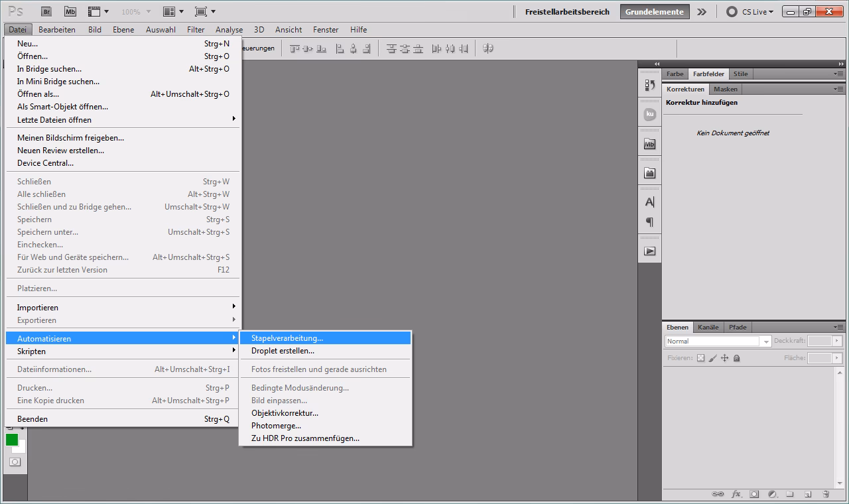This screenshot has width=849, height=504.
Task: Open the Paragraph panel icon
Action: [x=650, y=222]
